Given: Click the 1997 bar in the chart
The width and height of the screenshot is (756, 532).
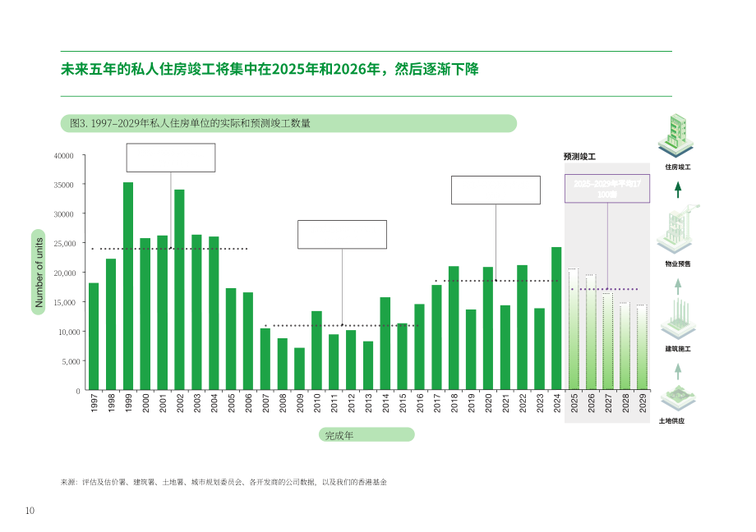Looking at the screenshot, I should (x=94, y=337).
